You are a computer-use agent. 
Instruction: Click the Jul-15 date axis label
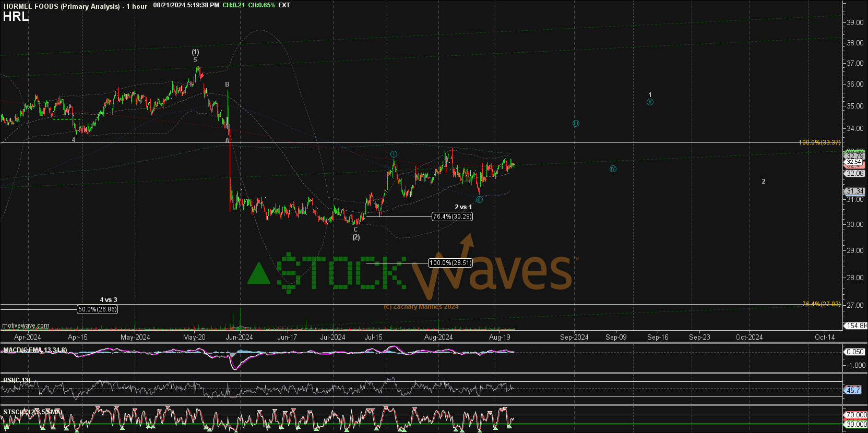[373, 337]
